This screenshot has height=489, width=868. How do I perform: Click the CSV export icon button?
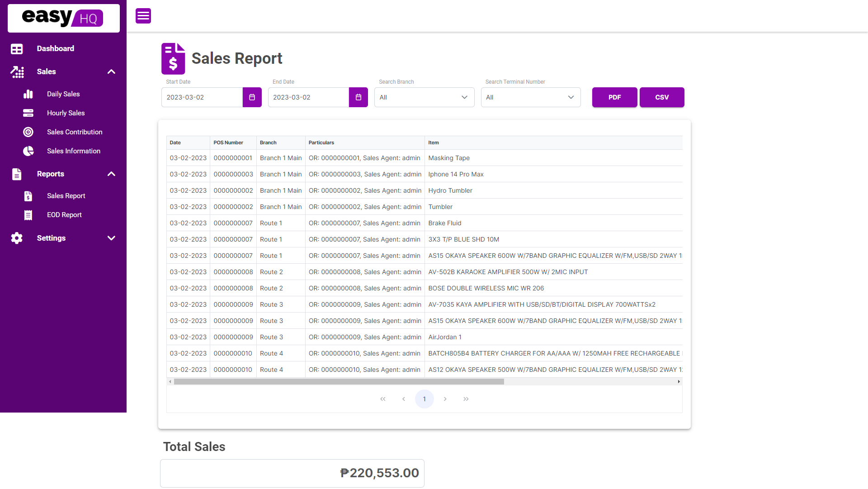662,97
